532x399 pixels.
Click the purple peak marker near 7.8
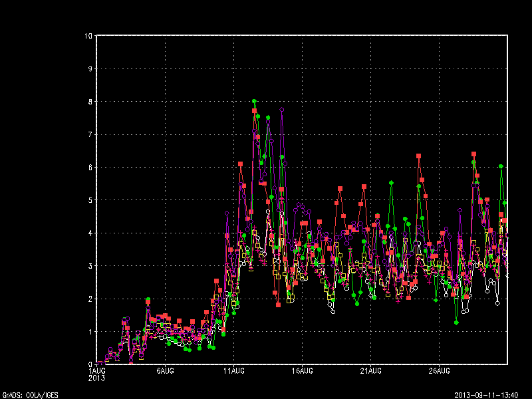(x=281, y=110)
